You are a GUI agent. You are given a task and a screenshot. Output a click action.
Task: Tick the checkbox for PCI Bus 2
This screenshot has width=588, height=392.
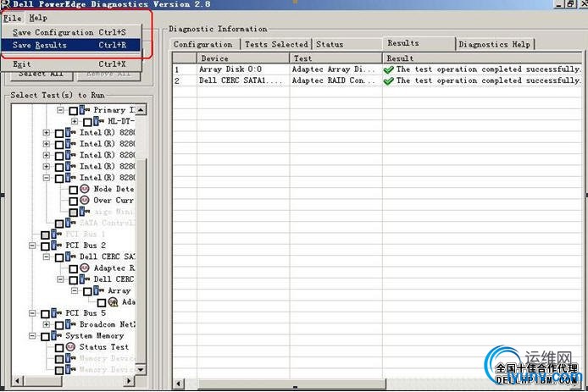[x=46, y=246]
